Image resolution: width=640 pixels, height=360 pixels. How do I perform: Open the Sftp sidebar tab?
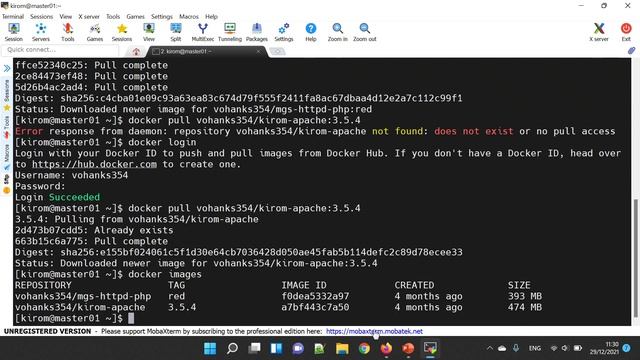click(7, 184)
